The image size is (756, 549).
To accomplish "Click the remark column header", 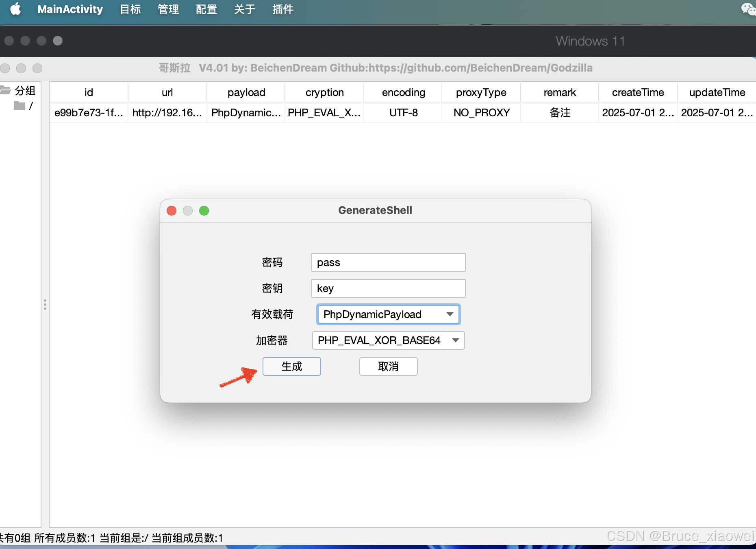I will (560, 92).
